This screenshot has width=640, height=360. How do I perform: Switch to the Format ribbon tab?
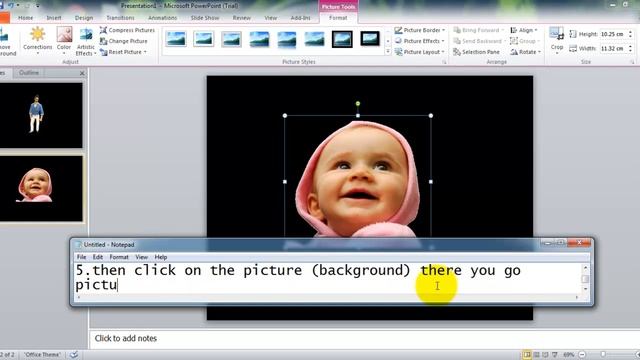pos(338,18)
